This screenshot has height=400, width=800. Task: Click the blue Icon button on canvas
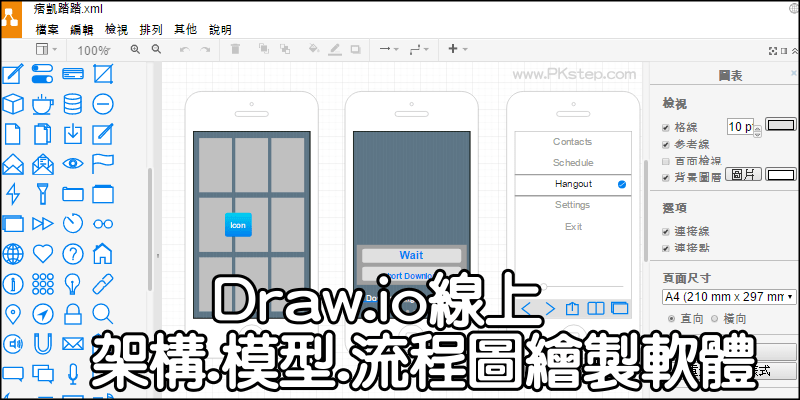[238, 225]
